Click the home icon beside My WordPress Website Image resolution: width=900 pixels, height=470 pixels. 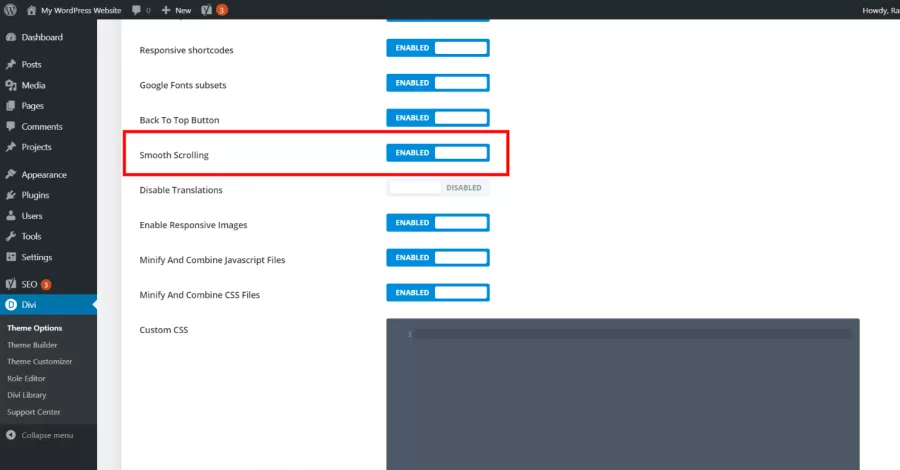tap(32, 10)
